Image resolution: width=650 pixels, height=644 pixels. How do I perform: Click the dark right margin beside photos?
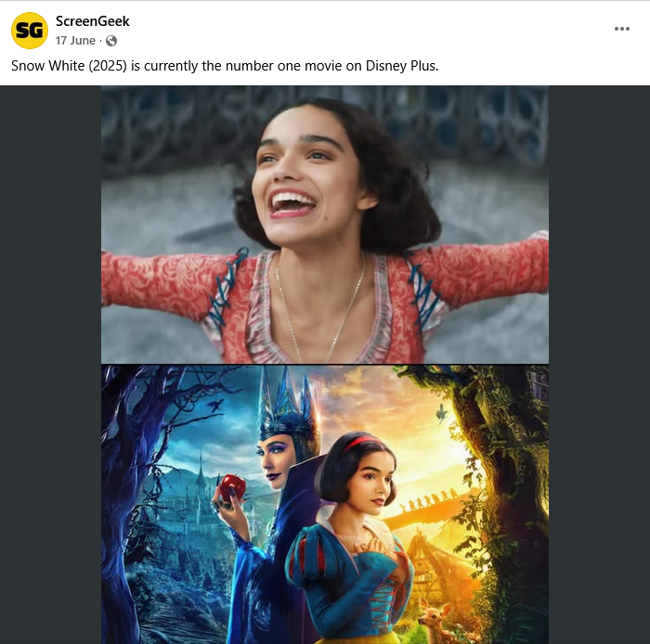(600, 365)
